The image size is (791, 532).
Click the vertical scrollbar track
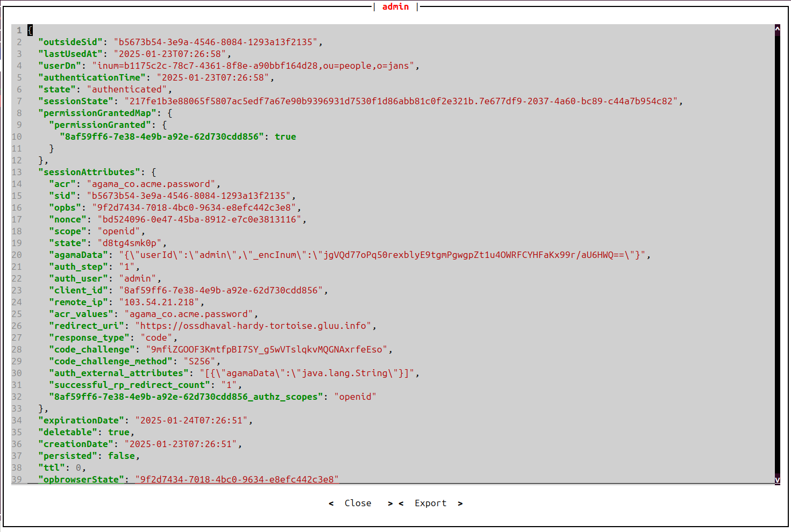click(777, 253)
